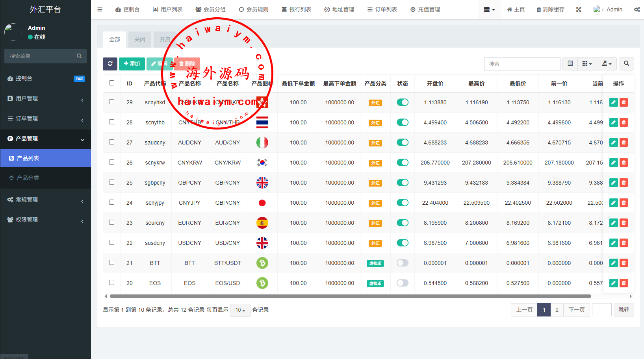This screenshot has width=644, height=359.
Task: Click the green edit icon for row 29
Action: [x=613, y=102]
